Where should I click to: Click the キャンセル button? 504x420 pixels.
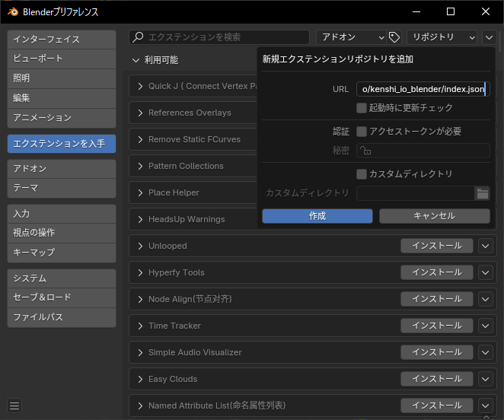coord(435,216)
